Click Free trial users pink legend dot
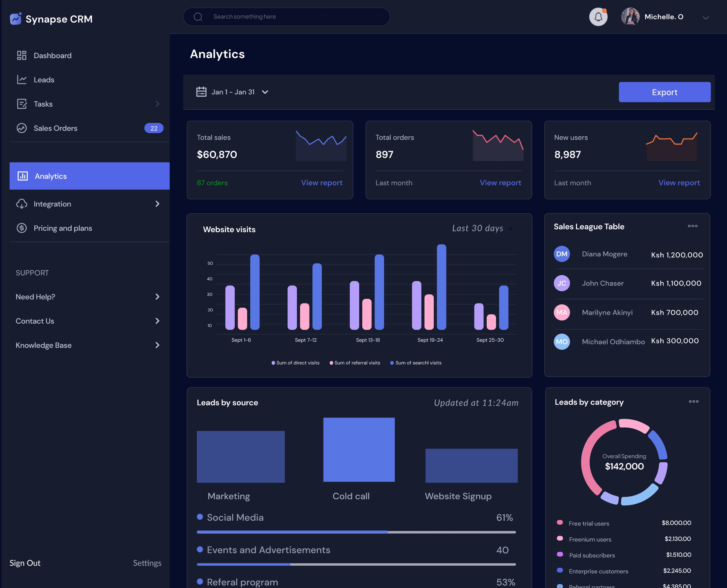The height and width of the screenshot is (588, 727). pyautogui.click(x=560, y=522)
